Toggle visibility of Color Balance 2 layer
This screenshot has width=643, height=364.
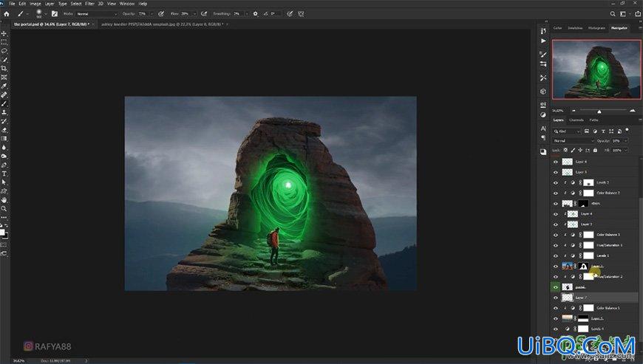[556, 193]
